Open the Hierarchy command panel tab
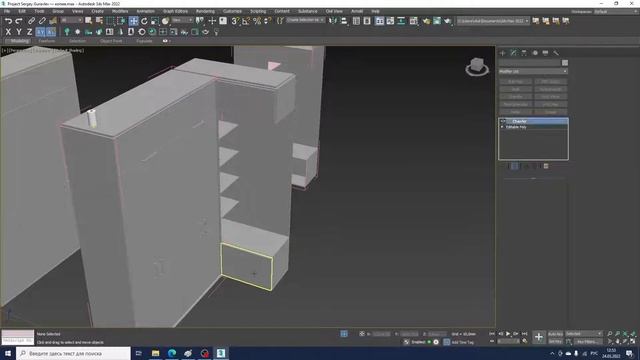 pyautogui.click(x=524, y=53)
